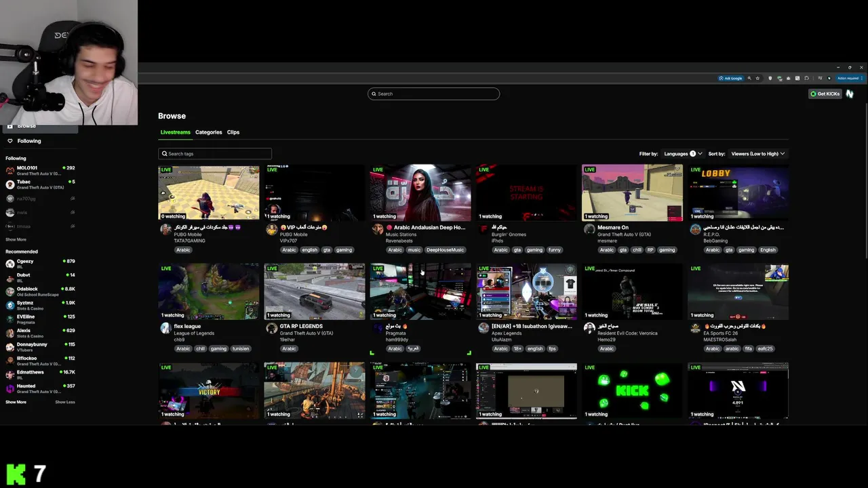This screenshot has width=868, height=488.
Task: Click the Search tags field
Action: pos(215,154)
